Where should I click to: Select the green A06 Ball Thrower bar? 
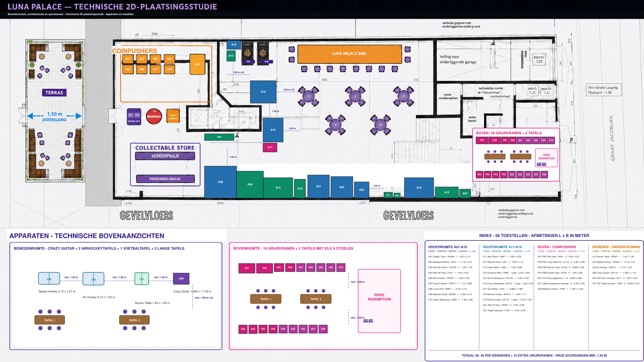pos(219,137)
